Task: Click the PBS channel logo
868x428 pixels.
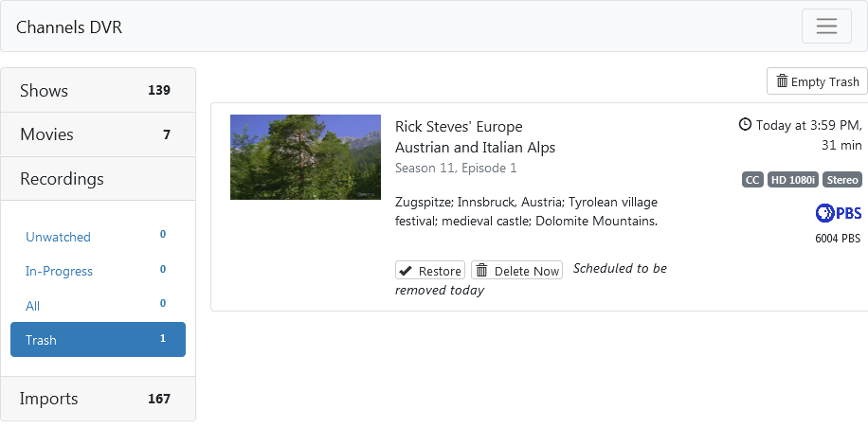Action: tap(838, 213)
